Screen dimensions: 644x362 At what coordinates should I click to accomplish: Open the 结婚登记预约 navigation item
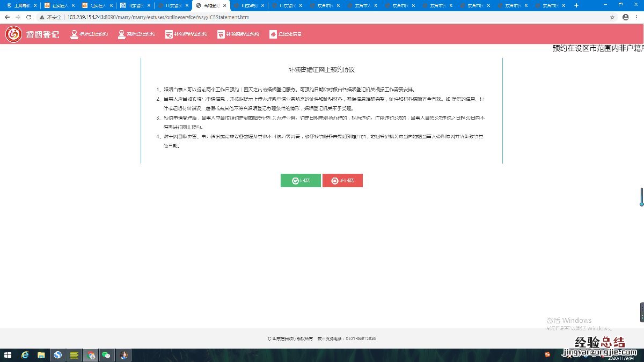89,34
